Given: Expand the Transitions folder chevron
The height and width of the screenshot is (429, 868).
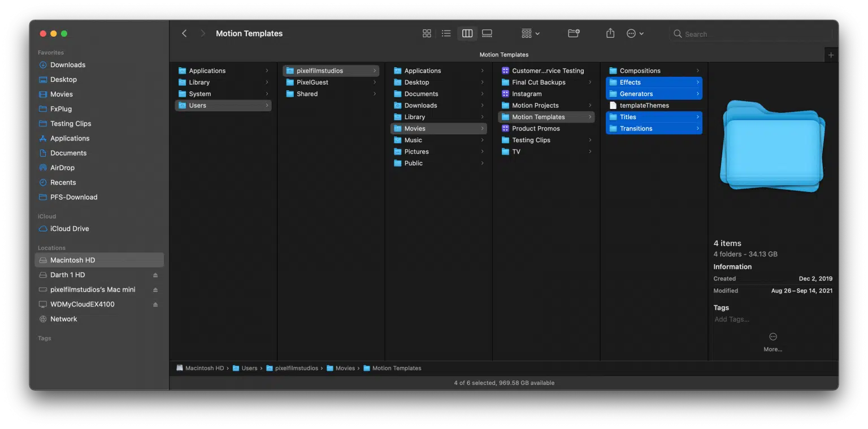Looking at the screenshot, I should pos(698,129).
